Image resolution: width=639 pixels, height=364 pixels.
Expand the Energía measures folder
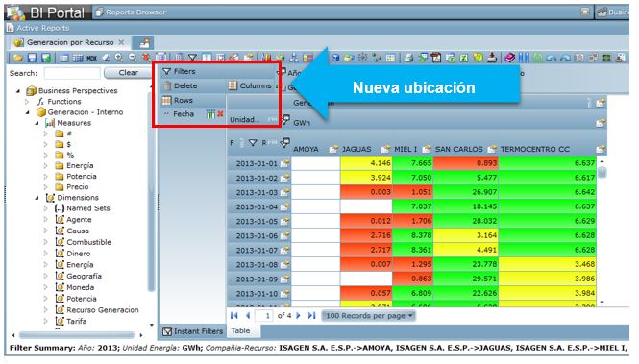[46, 166]
